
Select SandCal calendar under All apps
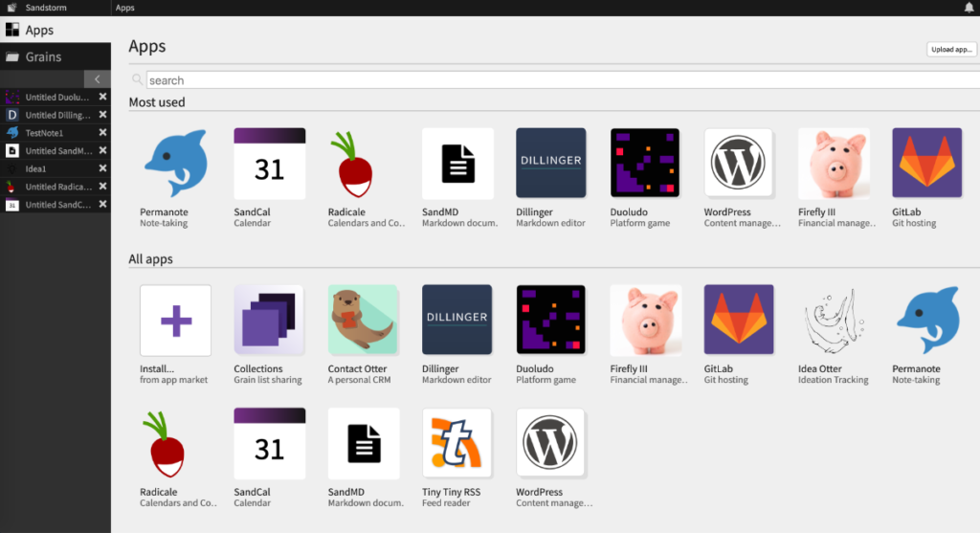pyautogui.click(x=269, y=443)
